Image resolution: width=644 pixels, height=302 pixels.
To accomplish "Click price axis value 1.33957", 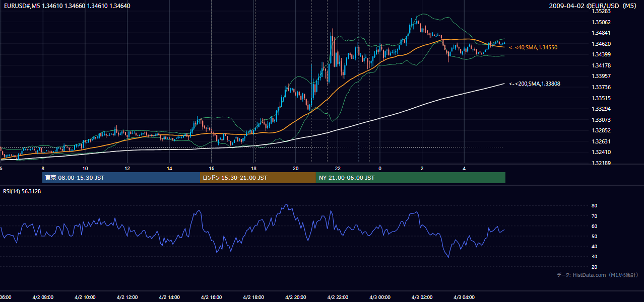I will pos(601,77).
